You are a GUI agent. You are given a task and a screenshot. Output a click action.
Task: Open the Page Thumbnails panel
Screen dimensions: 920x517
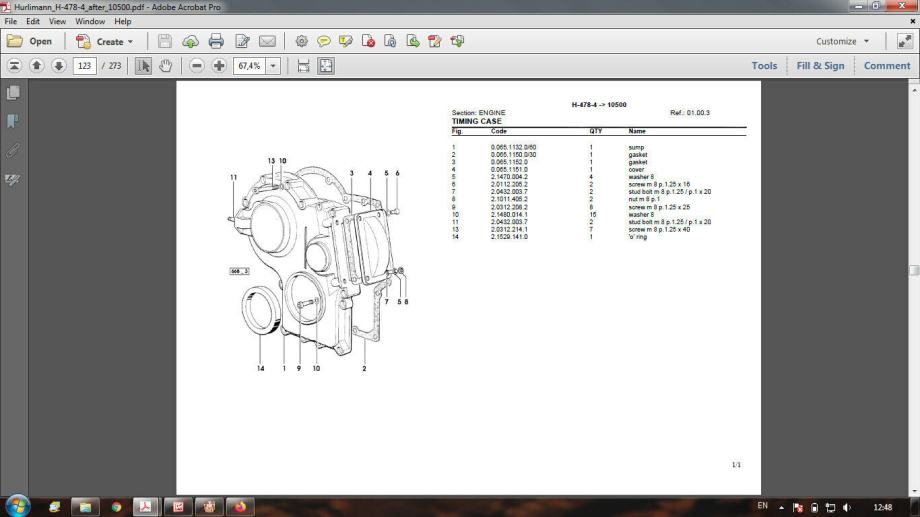(13, 92)
